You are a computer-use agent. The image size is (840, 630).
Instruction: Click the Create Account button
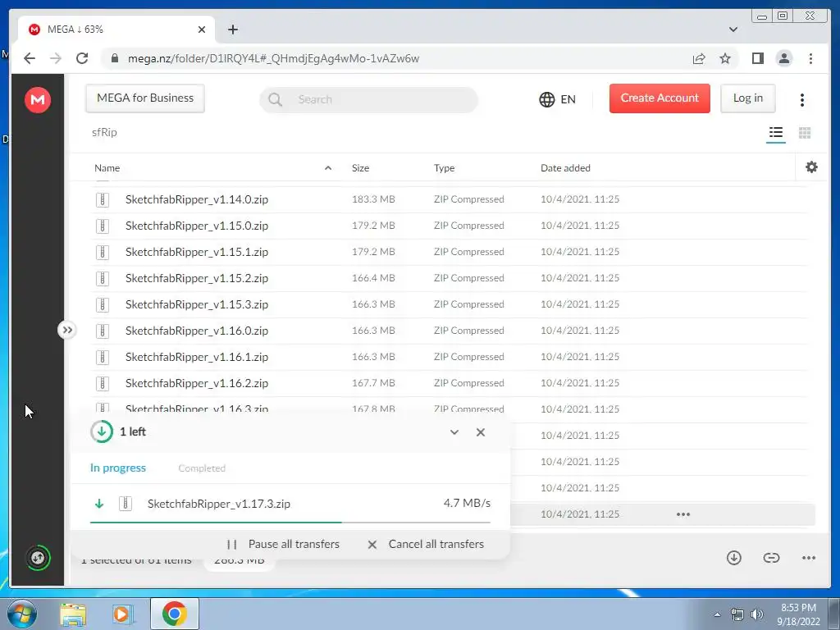(660, 98)
